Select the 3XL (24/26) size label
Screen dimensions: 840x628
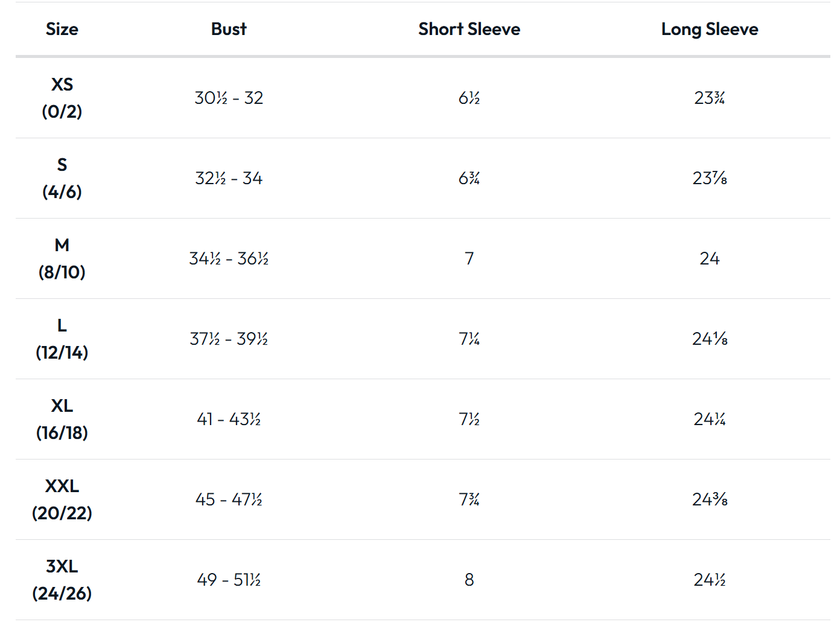click(x=62, y=580)
